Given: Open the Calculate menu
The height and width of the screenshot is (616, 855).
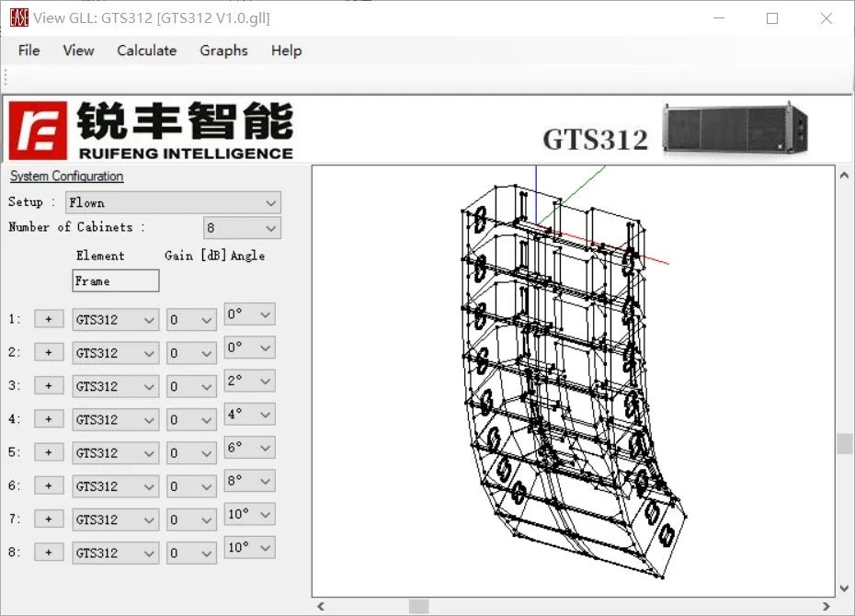Looking at the screenshot, I should pos(147,51).
